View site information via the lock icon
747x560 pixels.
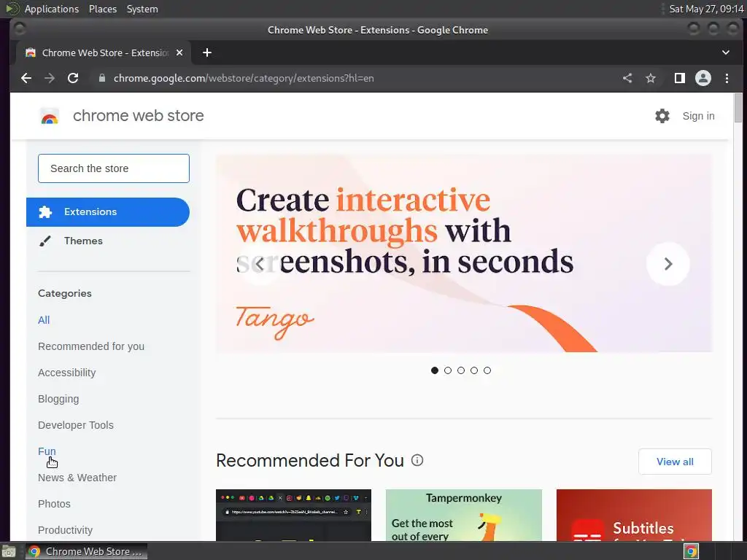tap(101, 78)
